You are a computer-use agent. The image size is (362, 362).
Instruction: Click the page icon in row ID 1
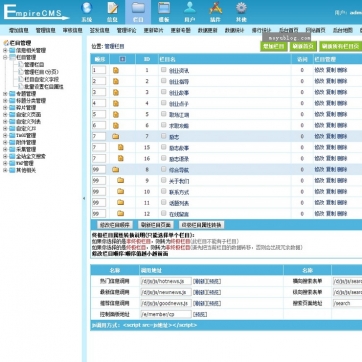point(116,70)
